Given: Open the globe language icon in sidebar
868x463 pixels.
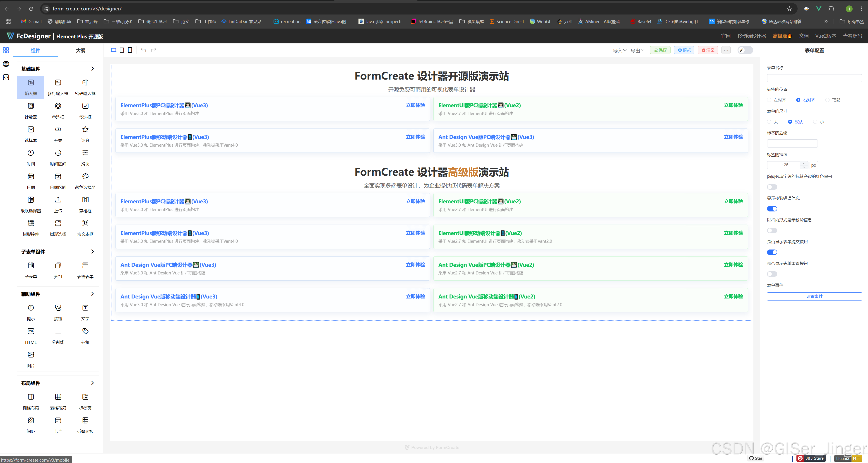Looking at the screenshot, I should (6, 64).
